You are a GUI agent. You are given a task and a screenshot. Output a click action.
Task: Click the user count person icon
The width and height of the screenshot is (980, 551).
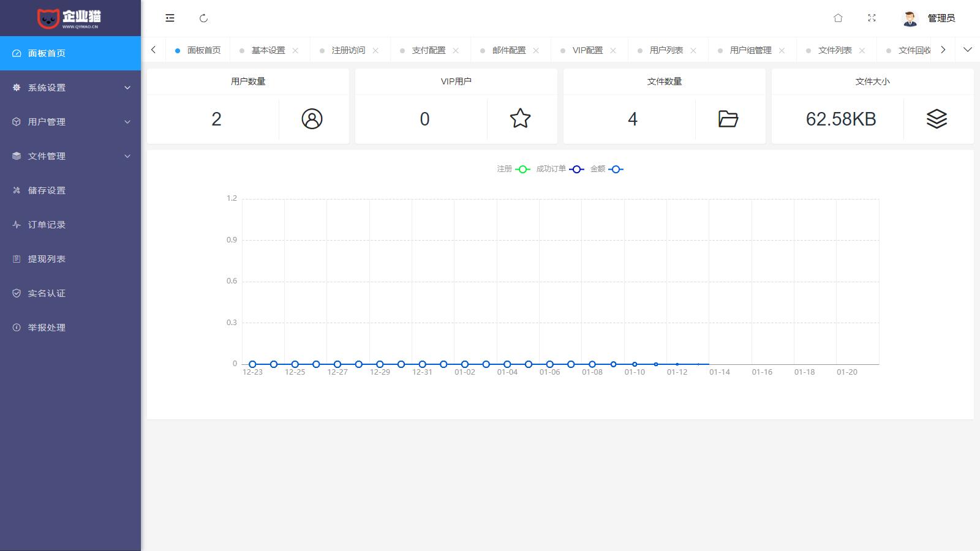point(312,119)
